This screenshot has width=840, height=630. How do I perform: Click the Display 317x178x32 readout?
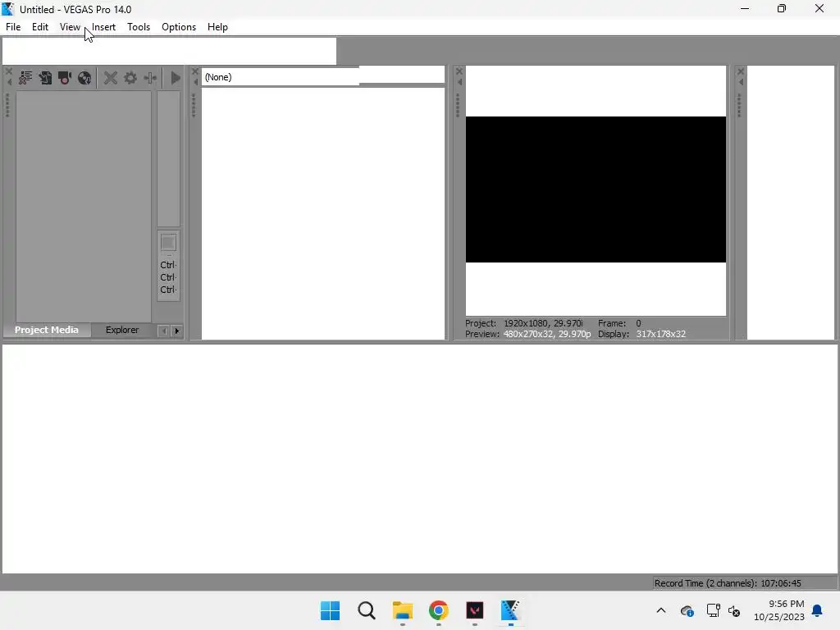(641, 334)
